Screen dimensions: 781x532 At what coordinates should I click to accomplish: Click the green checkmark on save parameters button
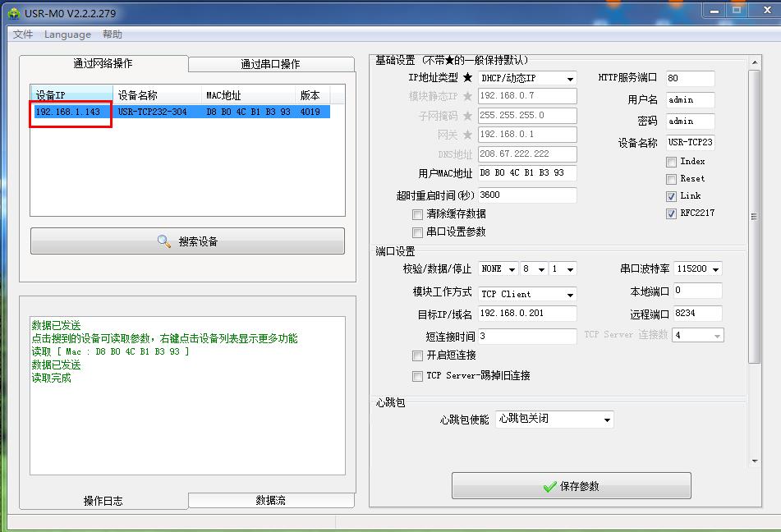pos(549,487)
